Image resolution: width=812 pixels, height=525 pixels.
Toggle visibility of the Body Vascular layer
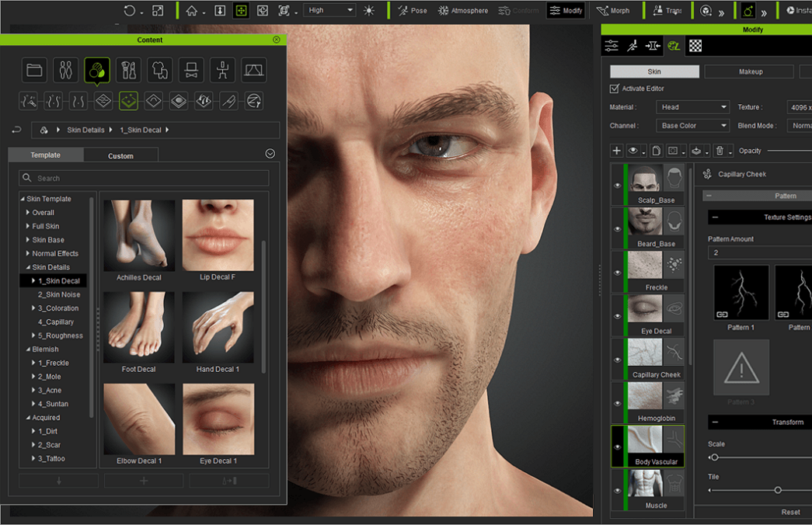[x=617, y=447]
